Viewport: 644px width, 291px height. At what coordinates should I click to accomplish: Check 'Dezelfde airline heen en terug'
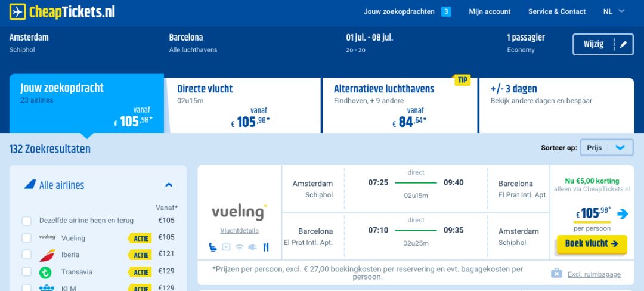tap(27, 221)
